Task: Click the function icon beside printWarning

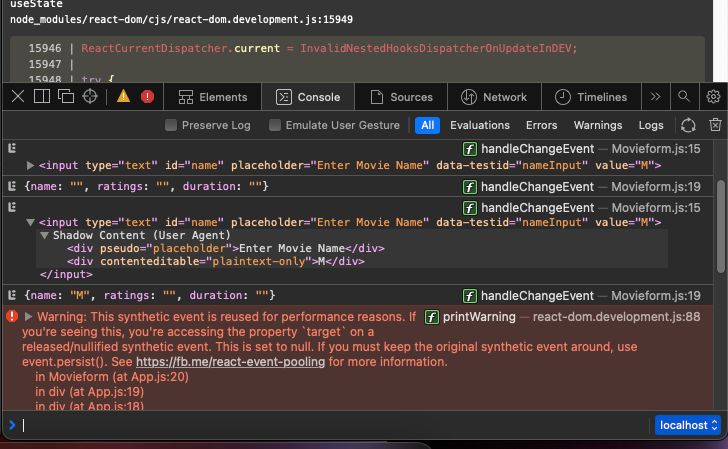Action: pos(432,317)
